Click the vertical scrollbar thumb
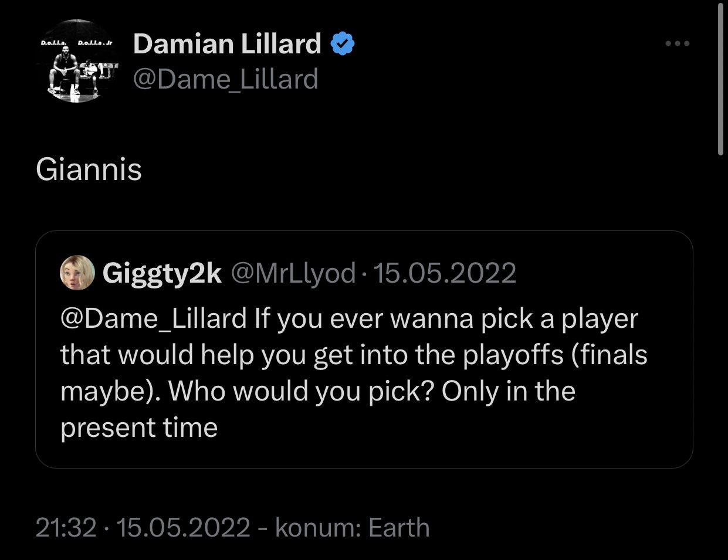728x560 pixels. (721, 79)
